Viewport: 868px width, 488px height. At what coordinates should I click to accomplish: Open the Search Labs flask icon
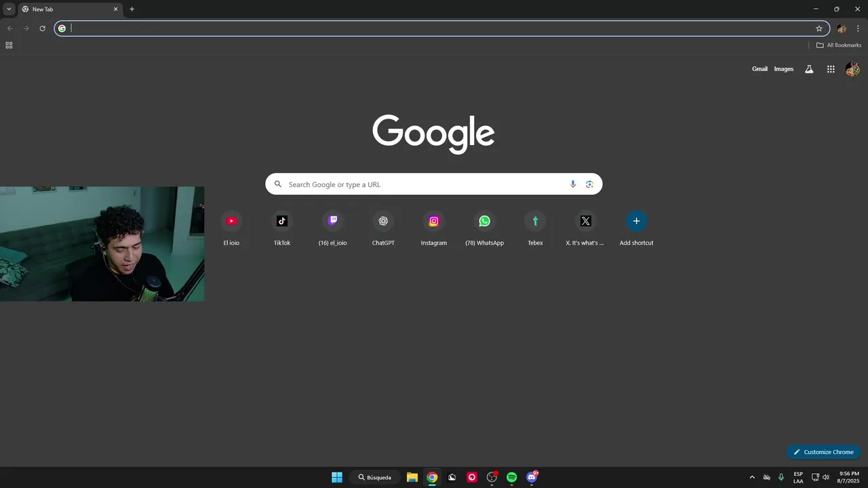(809, 69)
